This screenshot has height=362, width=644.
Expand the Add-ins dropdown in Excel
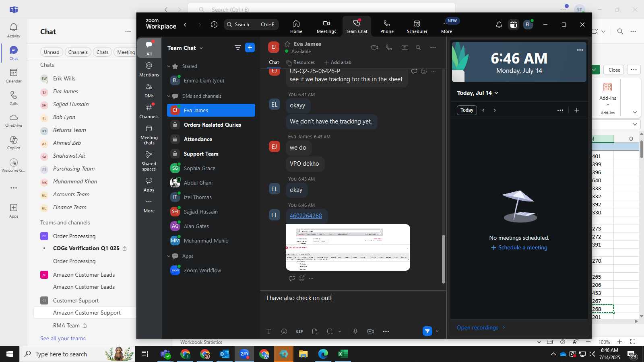pyautogui.click(x=608, y=105)
